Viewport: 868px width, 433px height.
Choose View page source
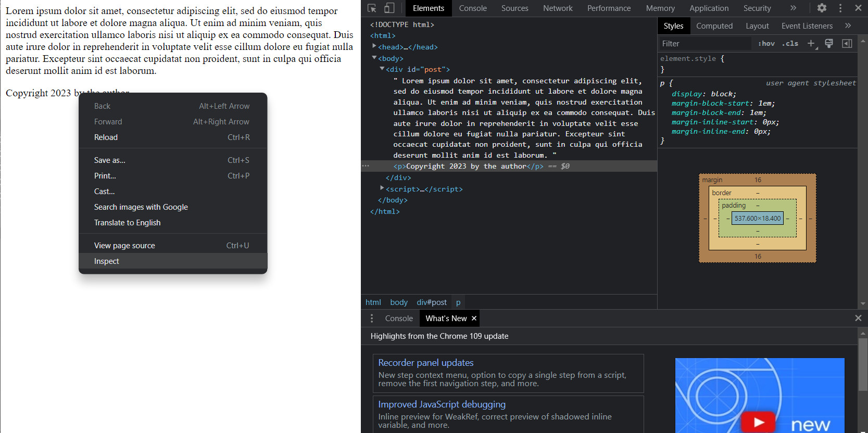pyautogui.click(x=173, y=245)
